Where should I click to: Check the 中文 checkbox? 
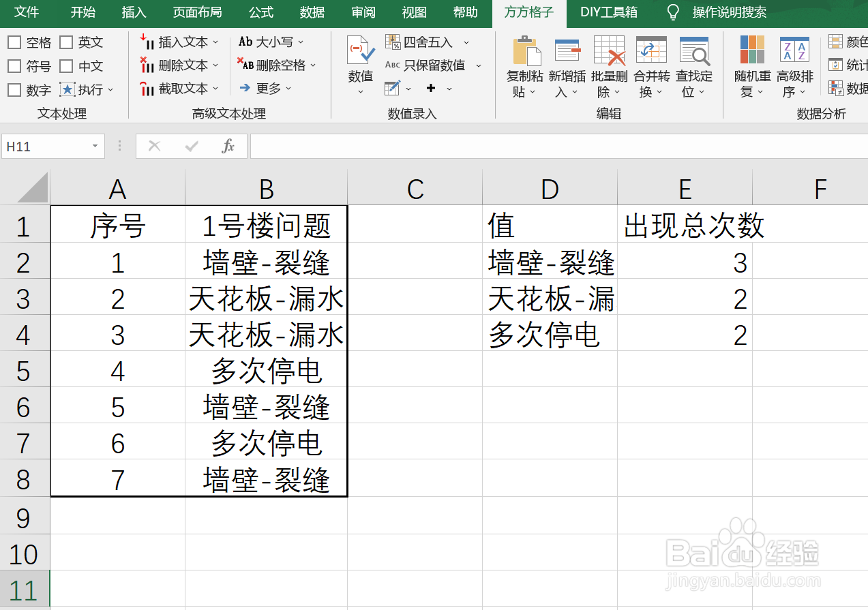(x=66, y=66)
